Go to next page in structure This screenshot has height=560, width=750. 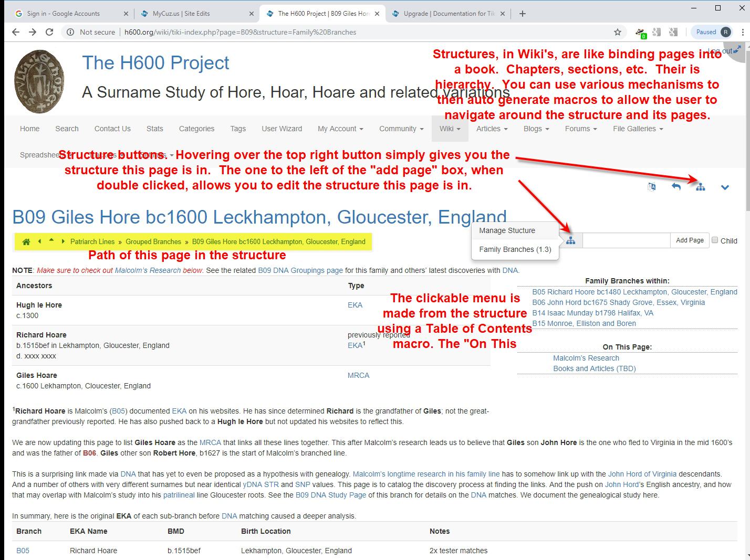click(x=64, y=241)
